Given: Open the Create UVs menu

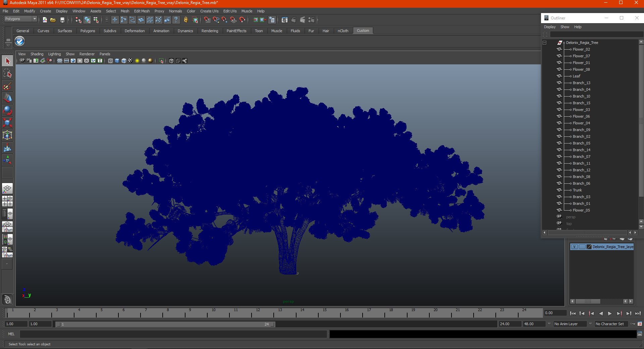Looking at the screenshot, I should [209, 11].
